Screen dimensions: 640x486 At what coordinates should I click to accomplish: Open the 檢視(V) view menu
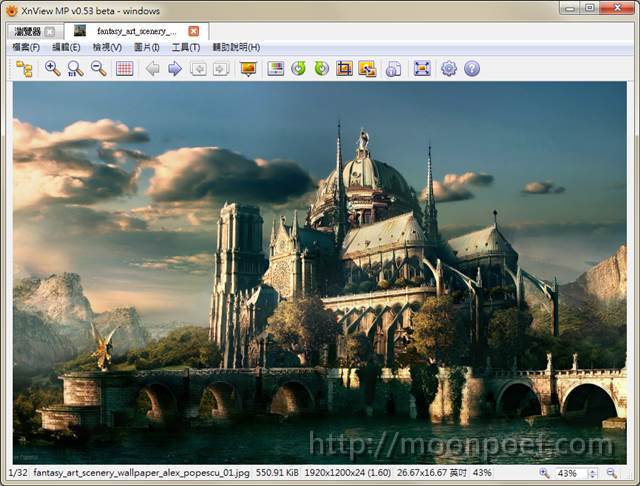point(107,47)
